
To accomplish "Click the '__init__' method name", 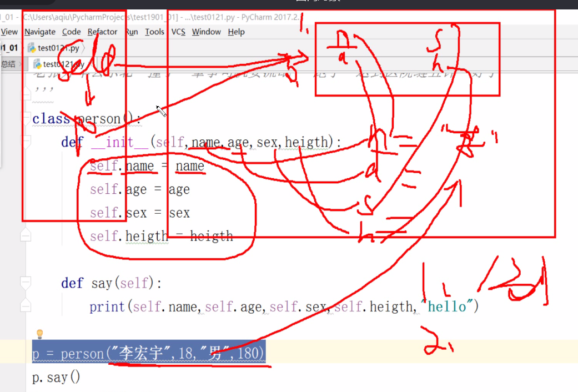I will click(x=120, y=142).
